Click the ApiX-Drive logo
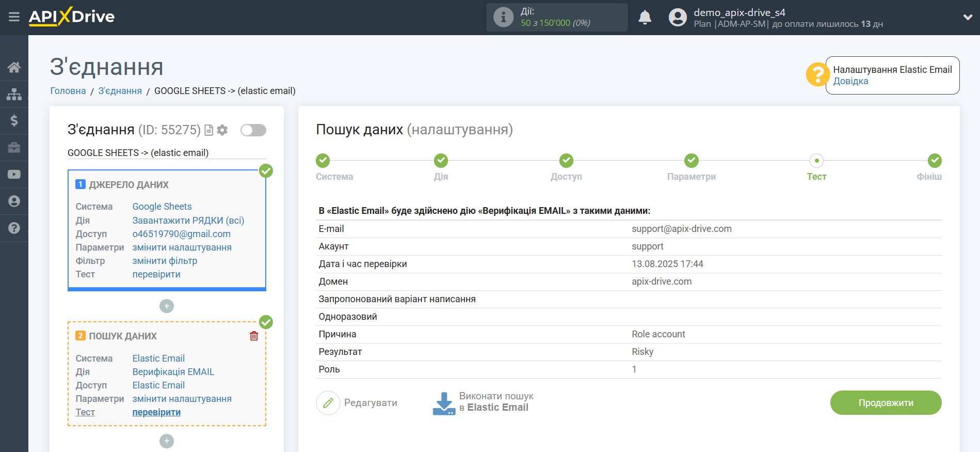The height and width of the screenshot is (452, 980). 72,17
